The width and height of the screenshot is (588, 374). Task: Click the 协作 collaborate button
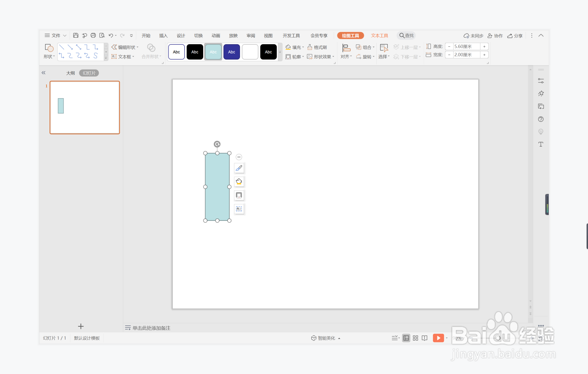point(495,36)
